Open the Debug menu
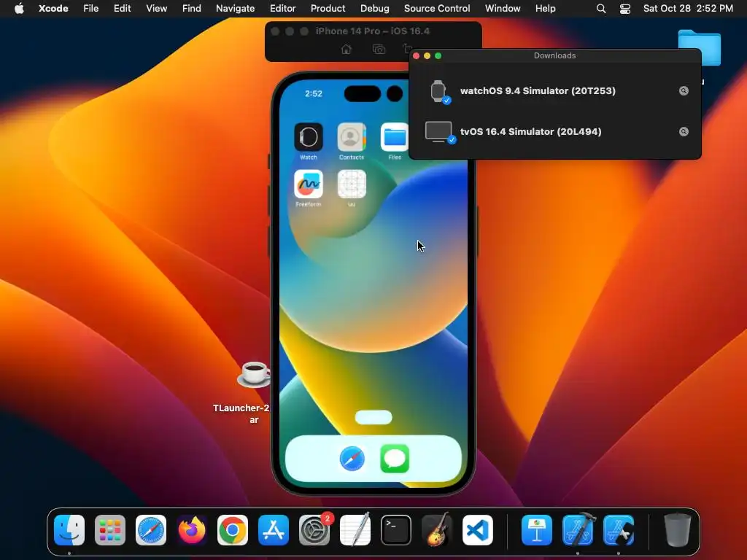 point(374,8)
